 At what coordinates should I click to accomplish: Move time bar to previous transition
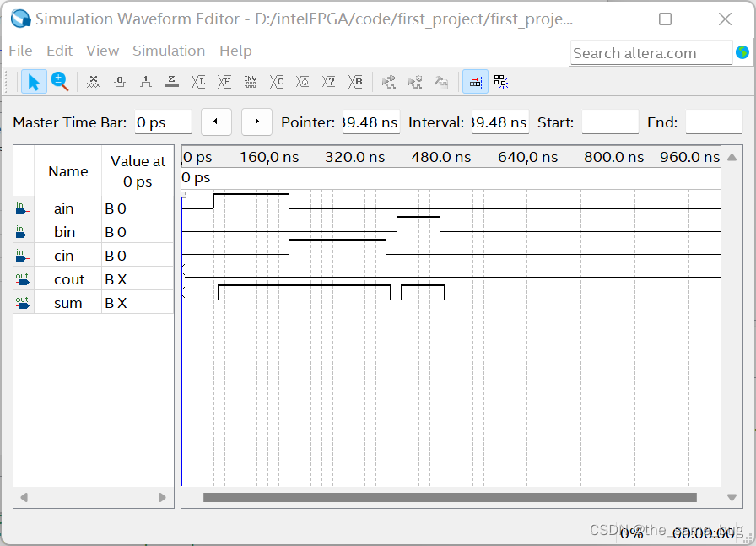pos(216,122)
